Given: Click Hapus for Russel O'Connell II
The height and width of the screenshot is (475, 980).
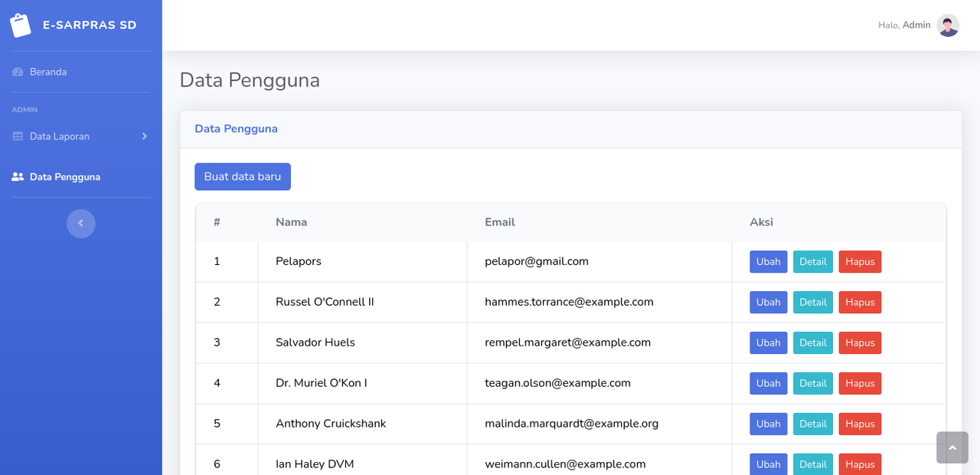Looking at the screenshot, I should click(861, 302).
